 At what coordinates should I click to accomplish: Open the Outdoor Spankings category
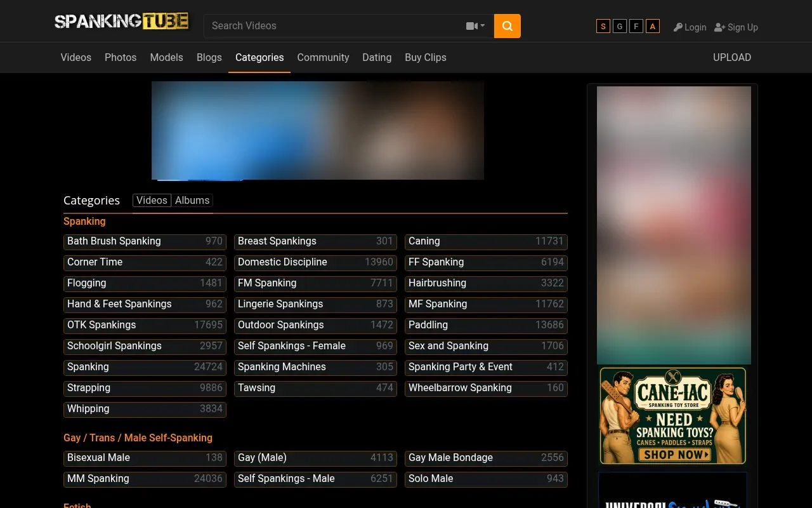(x=315, y=325)
